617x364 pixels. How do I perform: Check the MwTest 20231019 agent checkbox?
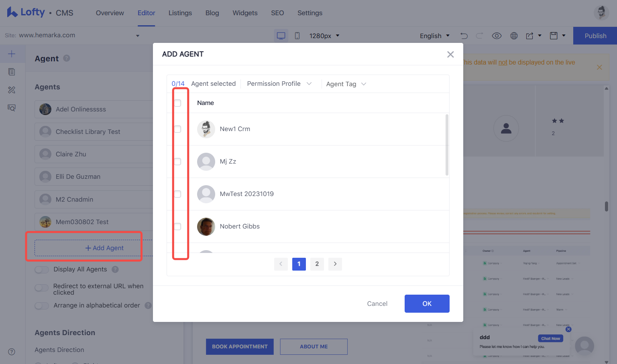(177, 194)
